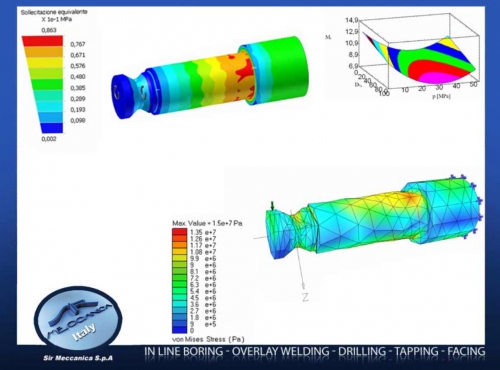Viewport: 500px width, 370px height.
Task: Click the 3D surface plot thumbnail
Action: click(403, 56)
